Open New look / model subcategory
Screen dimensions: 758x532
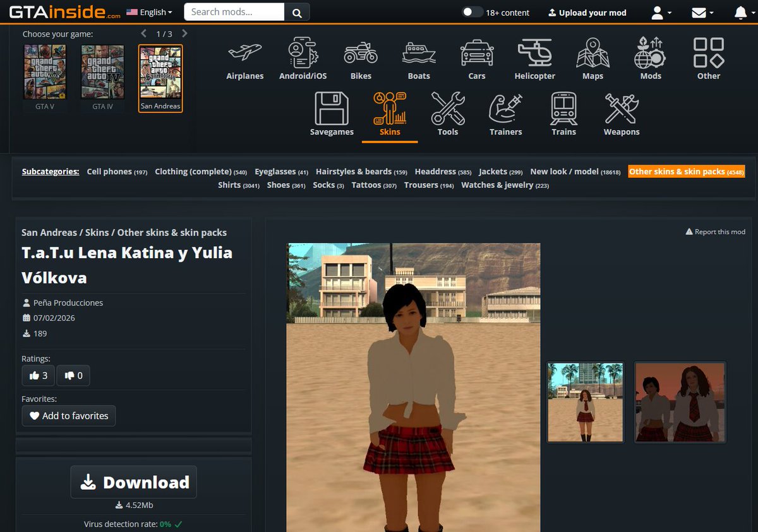575,172
